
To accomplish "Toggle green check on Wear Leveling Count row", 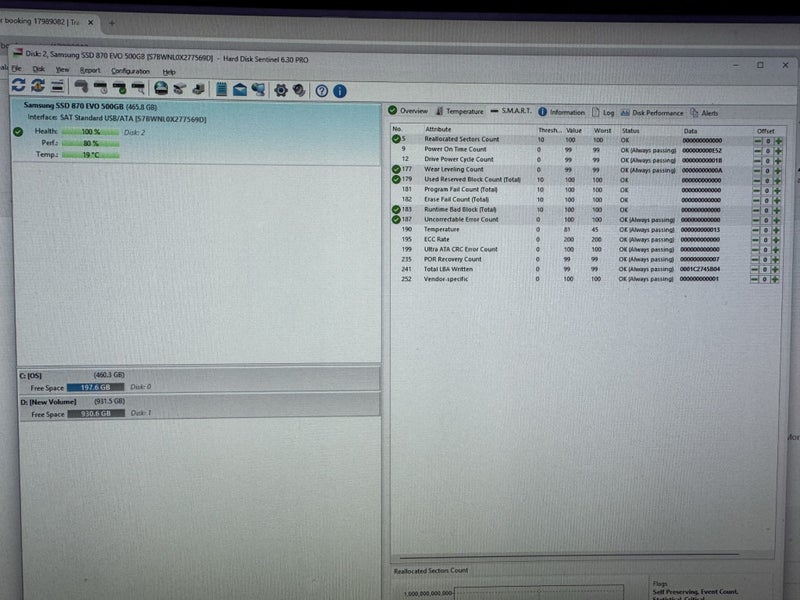I will click(396, 169).
